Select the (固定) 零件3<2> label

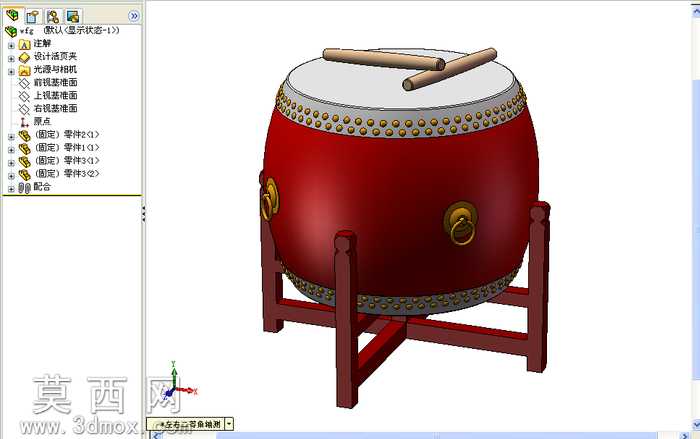point(67,173)
